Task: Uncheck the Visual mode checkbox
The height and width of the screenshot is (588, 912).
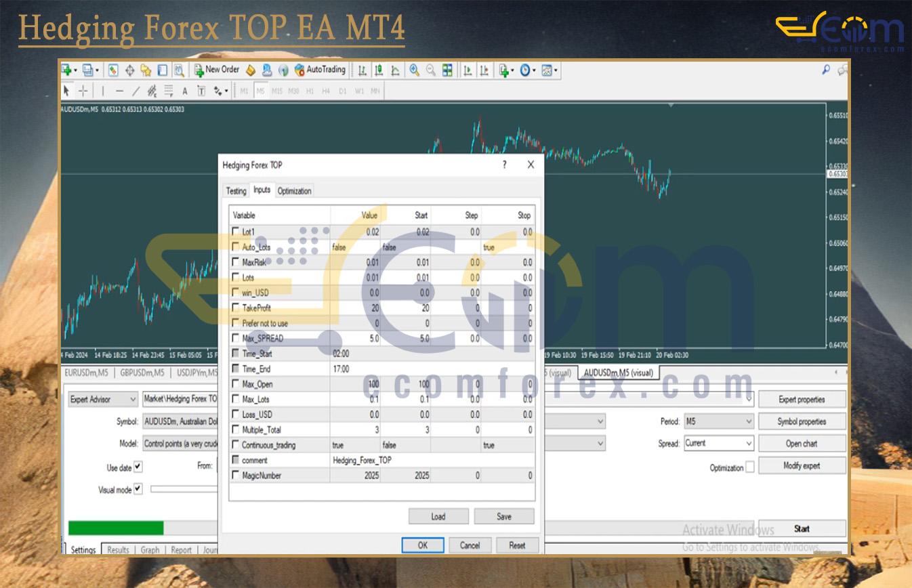Action: tap(138, 489)
